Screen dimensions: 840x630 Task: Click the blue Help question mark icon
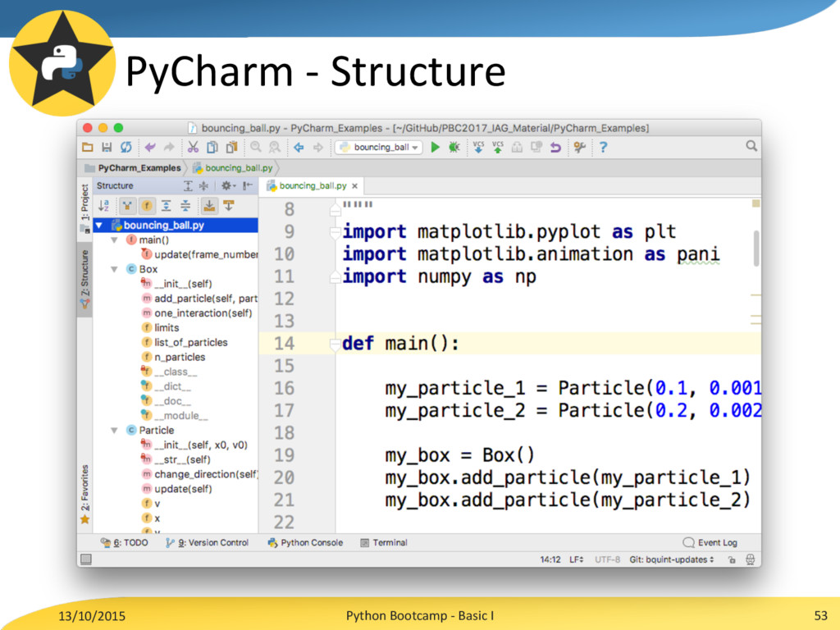(x=603, y=148)
